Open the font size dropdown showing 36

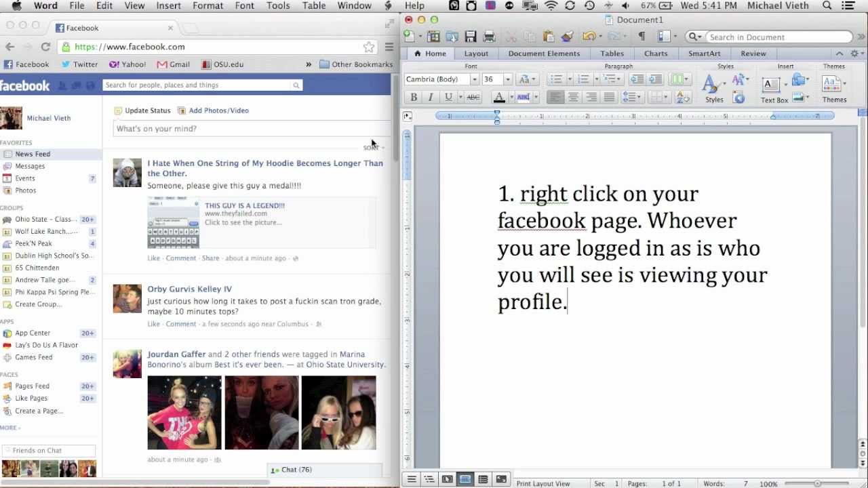[507, 79]
